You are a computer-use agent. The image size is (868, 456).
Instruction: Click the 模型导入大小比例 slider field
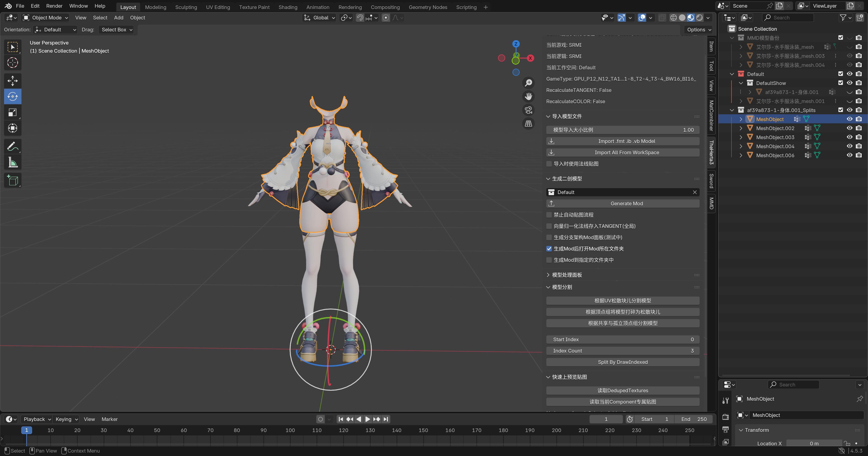(622, 130)
